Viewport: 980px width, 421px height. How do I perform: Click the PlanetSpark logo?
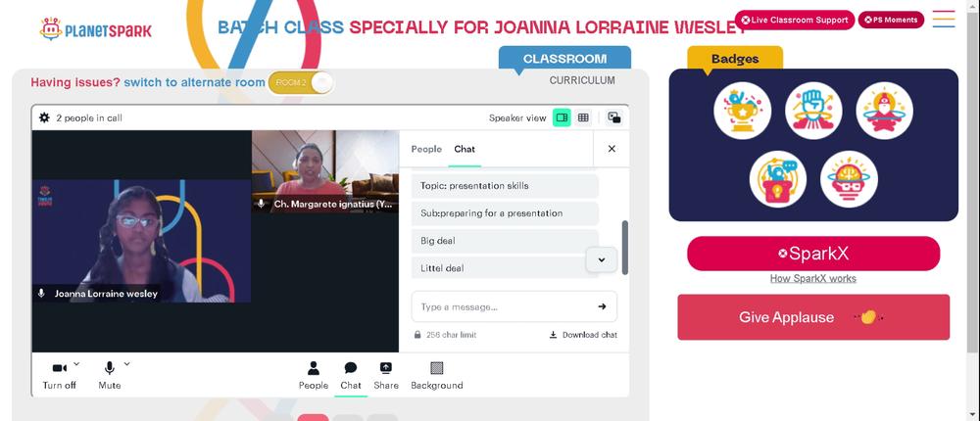click(x=96, y=29)
